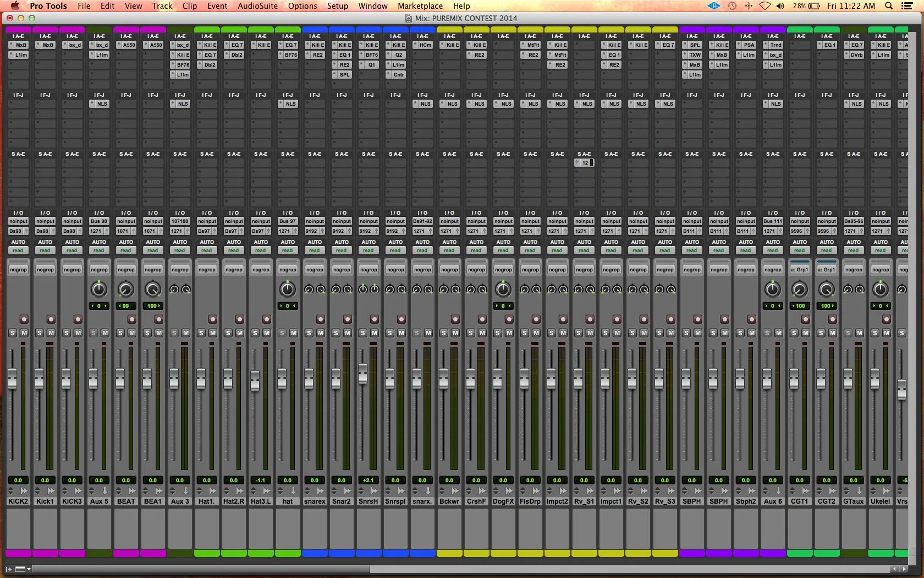Screen dimensions: 924x578
Task: Open the BEAT automation mode selector
Action: click(x=126, y=250)
